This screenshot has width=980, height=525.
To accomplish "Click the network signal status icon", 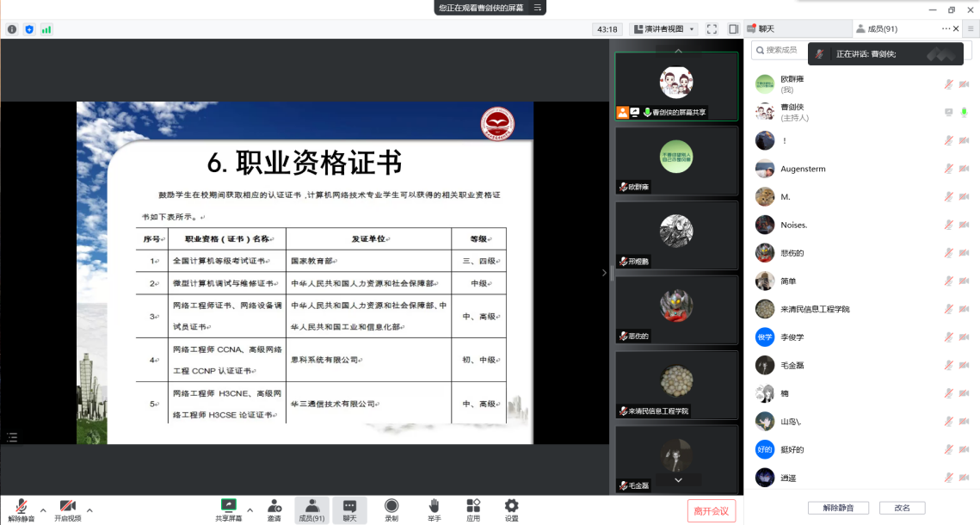I will [46, 29].
